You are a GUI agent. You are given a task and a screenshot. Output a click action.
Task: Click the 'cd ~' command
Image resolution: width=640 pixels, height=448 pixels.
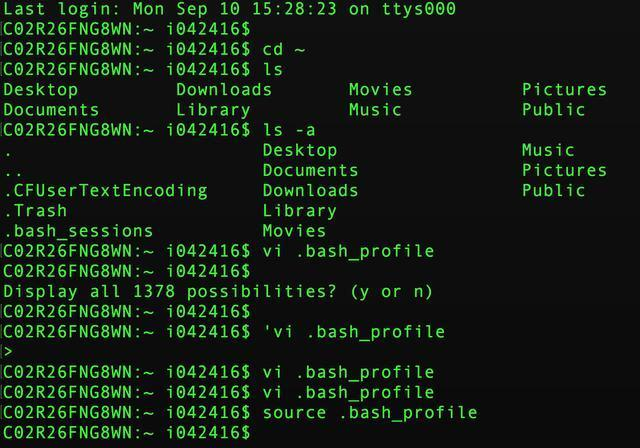point(284,49)
